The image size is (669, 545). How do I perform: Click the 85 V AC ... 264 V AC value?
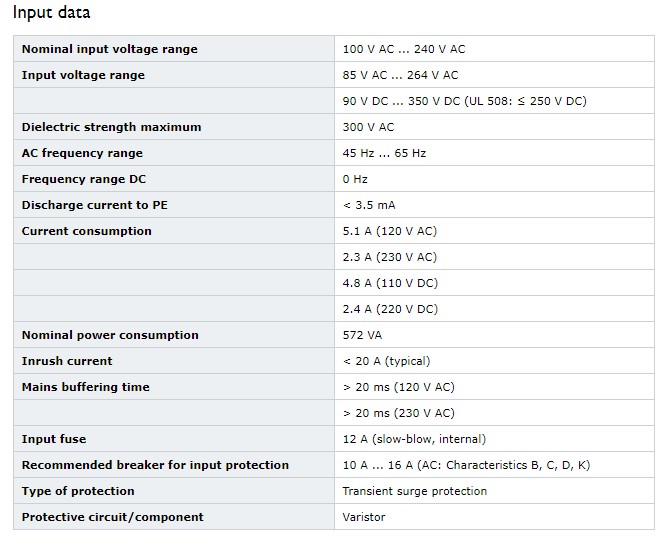pos(400,75)
